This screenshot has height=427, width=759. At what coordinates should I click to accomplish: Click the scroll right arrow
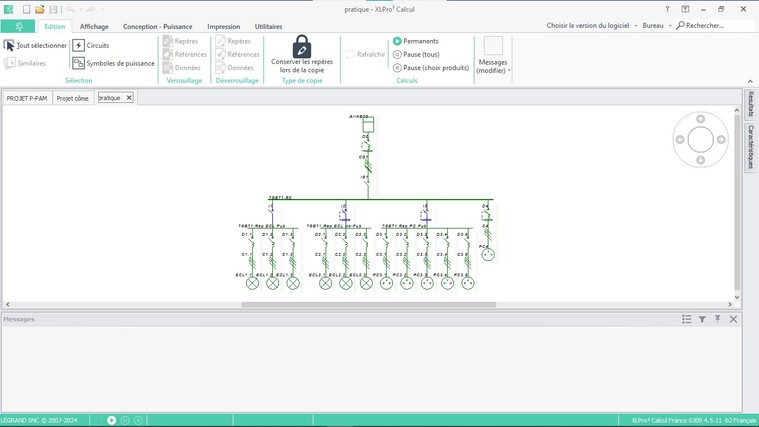pyautogui.click(x=730, y=305)
